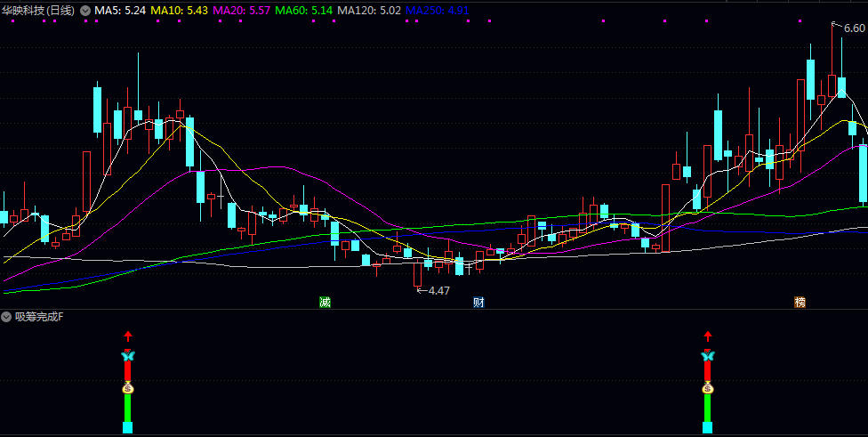Select the candlestick marked with 4.47 low
868x437 pixels.
417,273
